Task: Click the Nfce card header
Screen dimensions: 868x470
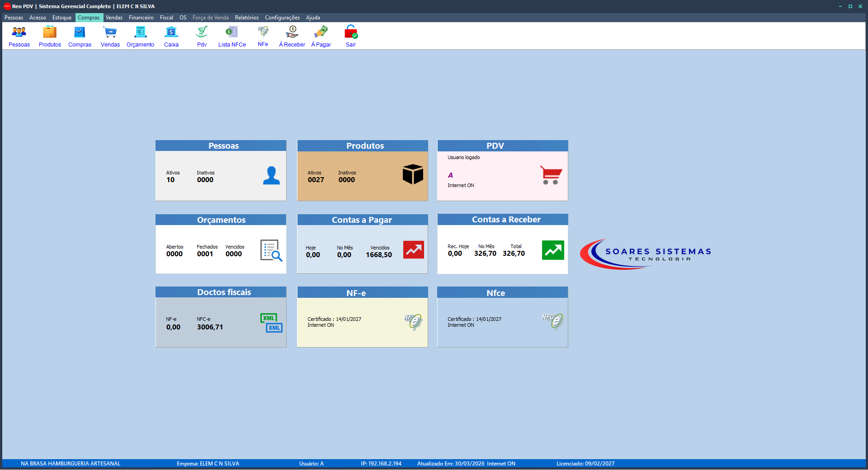Action: click(x=503, y=292)
